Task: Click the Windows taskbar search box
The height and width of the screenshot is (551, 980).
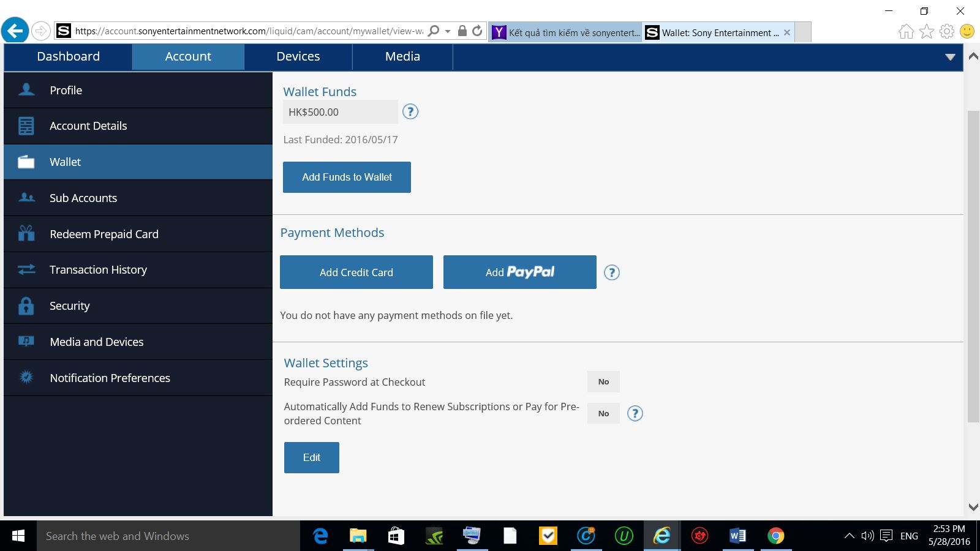Action: pos(168,536)
